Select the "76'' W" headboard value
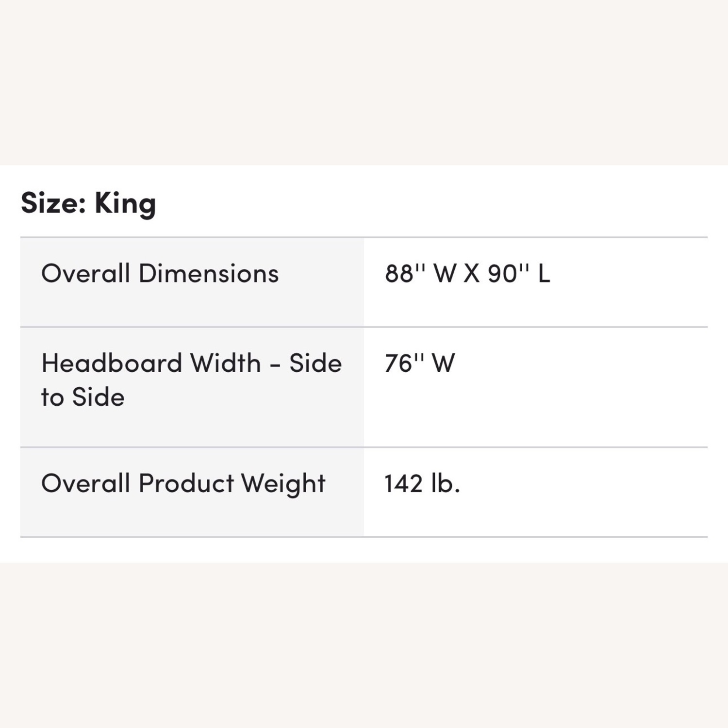 pos(420,363)
